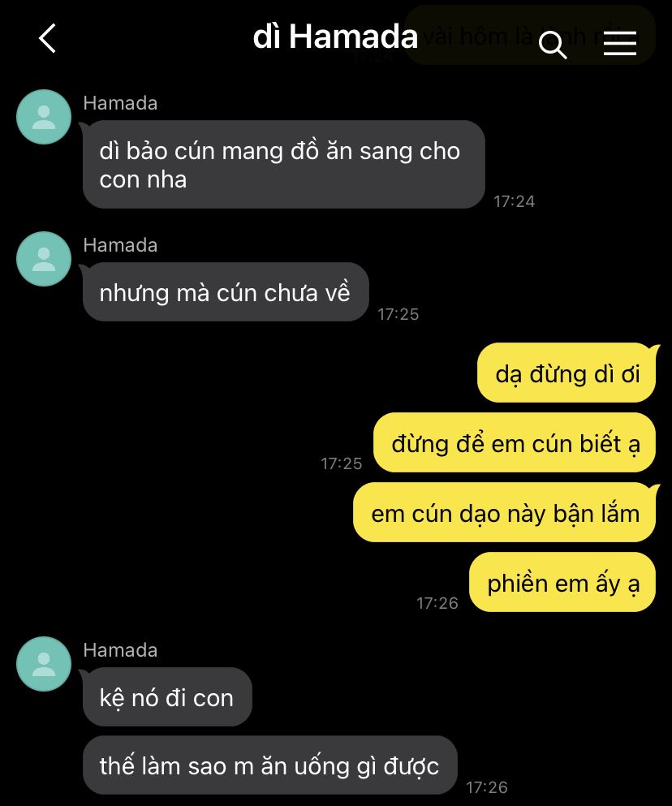Tap yellow bubble 'phiền em ấy ạ'
The height and width of the screenshot is (806, 672).
coord(563,583)
